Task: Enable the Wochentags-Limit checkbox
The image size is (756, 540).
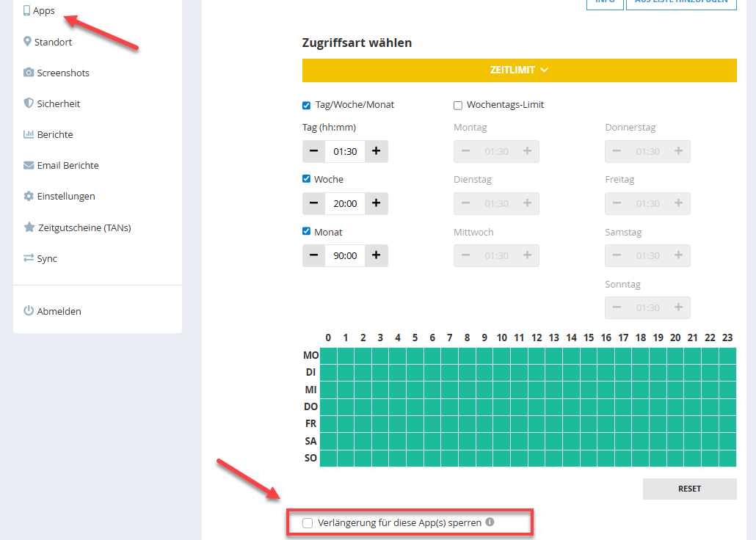Action: pyautogui.click(x=458, y=105)
